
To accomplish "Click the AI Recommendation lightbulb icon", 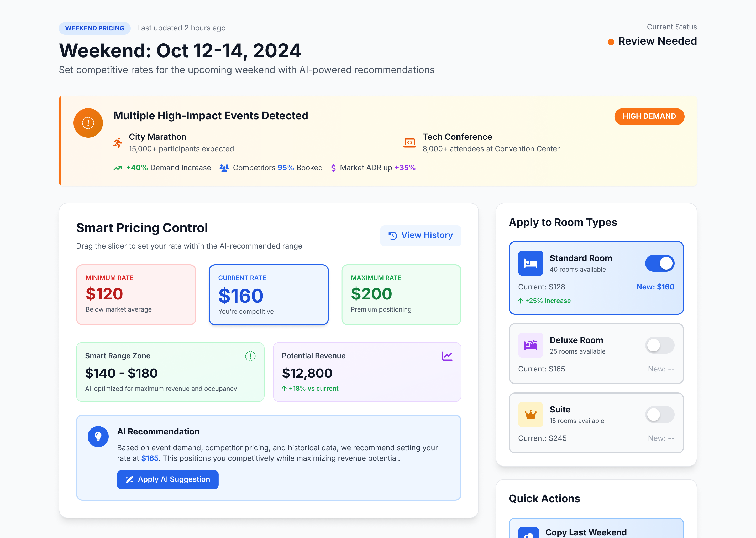I will pyautogui.click(x=98, y=436).
